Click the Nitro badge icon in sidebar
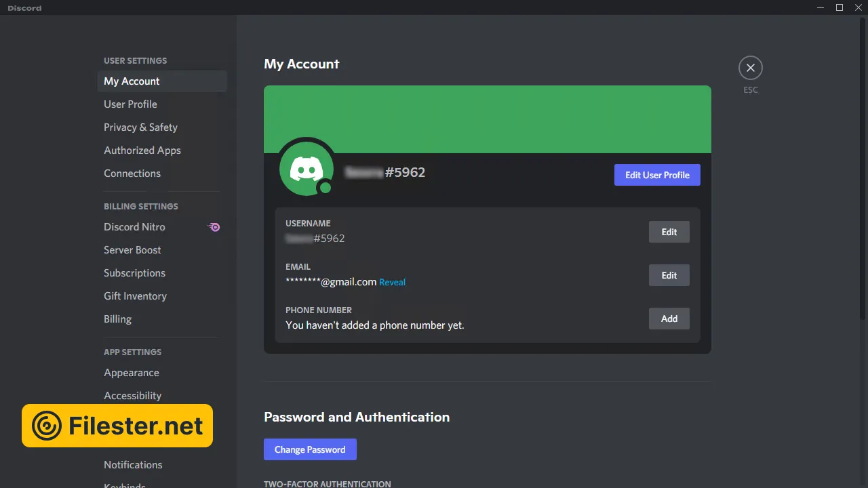This screenshot has width=868, height=488. [x=214, y=227]
